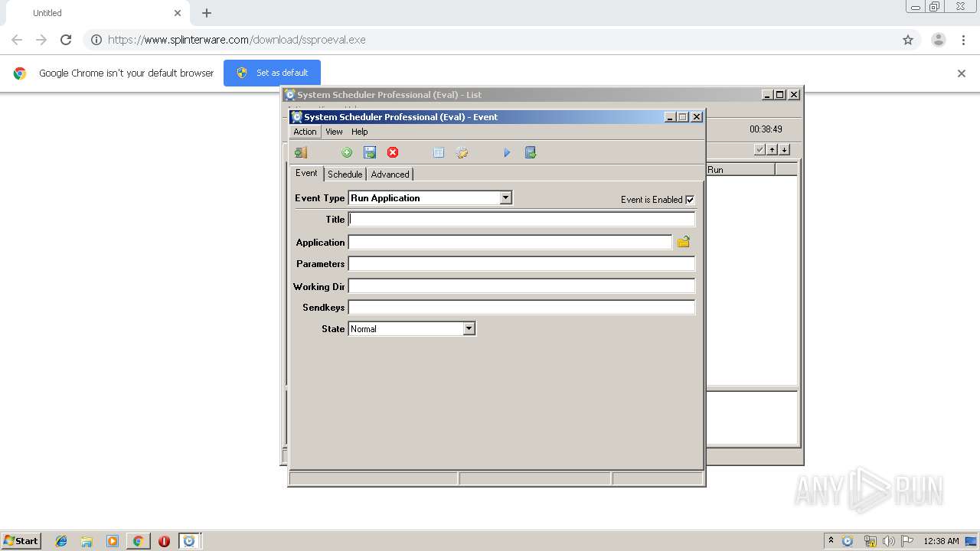Viewport: 980px width, 551px height.
Task: Click the Run column header in List window
Action: coord(740,169)
